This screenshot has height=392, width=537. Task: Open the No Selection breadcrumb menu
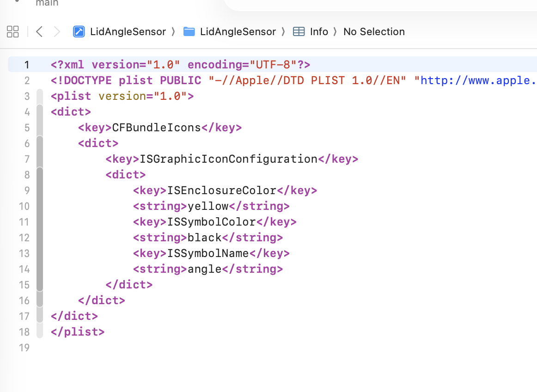(374, 31)
